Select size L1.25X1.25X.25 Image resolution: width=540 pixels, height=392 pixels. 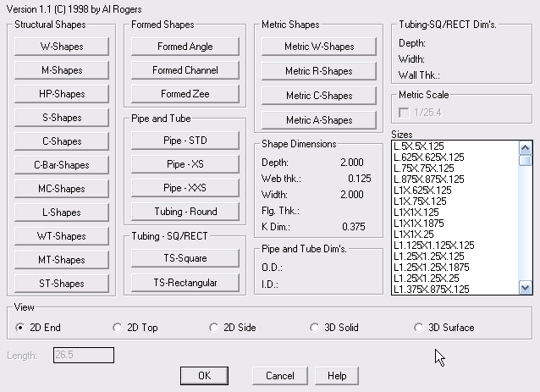click(x=455, y=279)
